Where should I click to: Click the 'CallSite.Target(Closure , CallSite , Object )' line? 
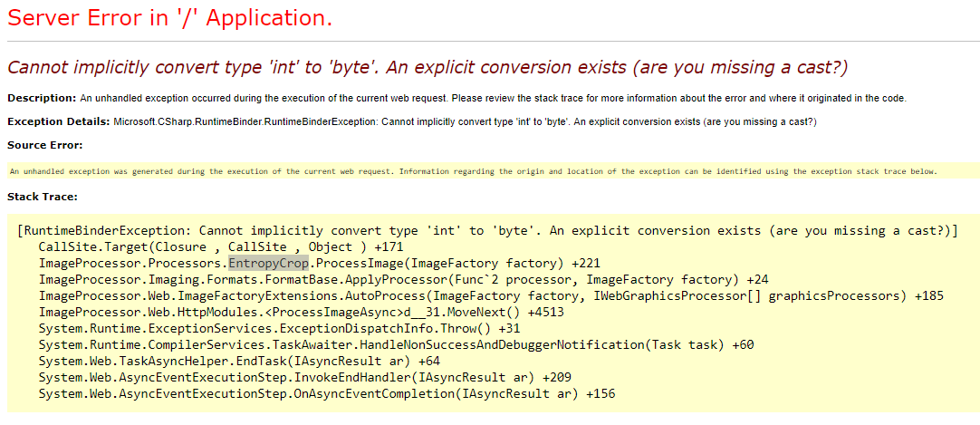(221, 246)
